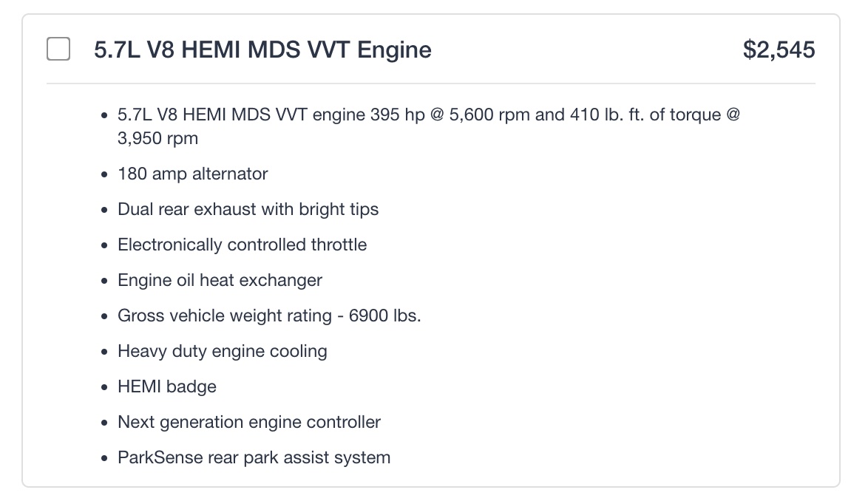
Task: Select Heavy duty engine cooling feature
Action: 222,351
